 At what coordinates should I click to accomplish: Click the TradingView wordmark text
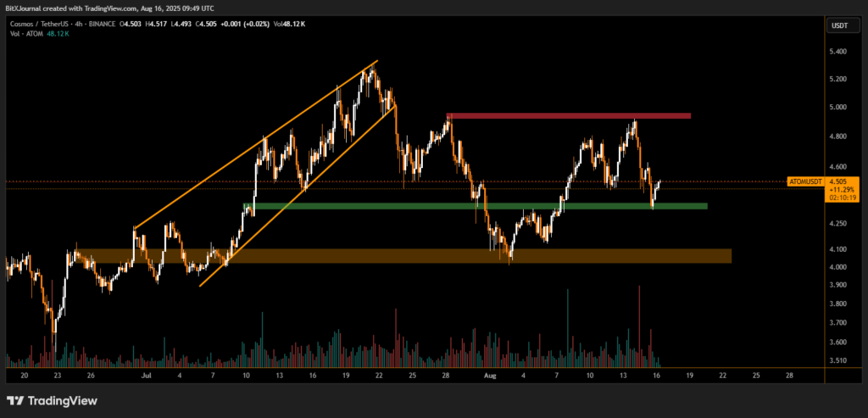coord(63,401)
